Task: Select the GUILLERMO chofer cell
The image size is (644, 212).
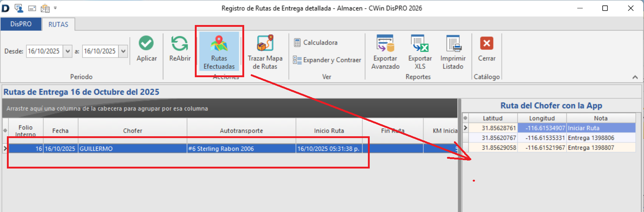Action: point(132,149)
